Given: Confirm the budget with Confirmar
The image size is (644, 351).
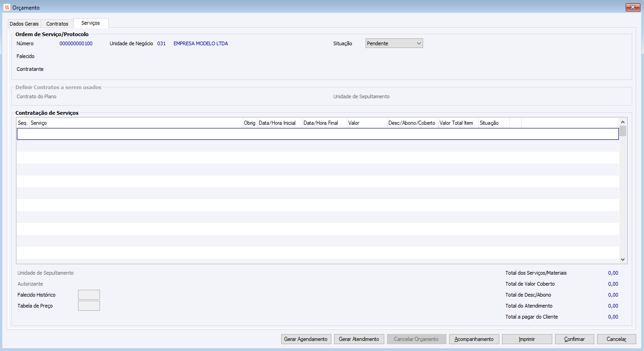Looking at the screenshot, I should pos(574,339).
